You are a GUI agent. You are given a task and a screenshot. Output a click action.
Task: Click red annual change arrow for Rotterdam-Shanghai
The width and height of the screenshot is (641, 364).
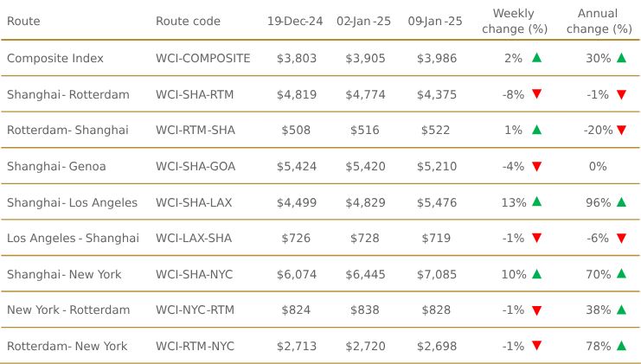(x=621, y=131)
